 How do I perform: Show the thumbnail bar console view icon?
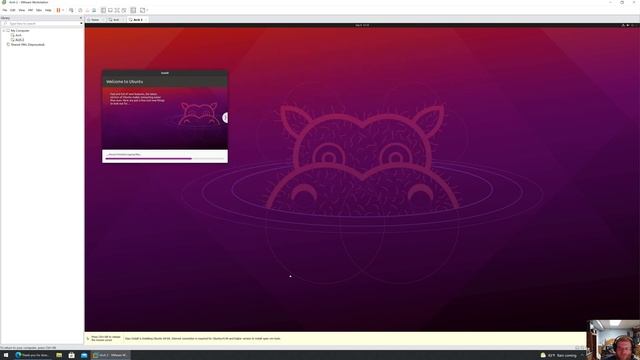tap(133, 10)
